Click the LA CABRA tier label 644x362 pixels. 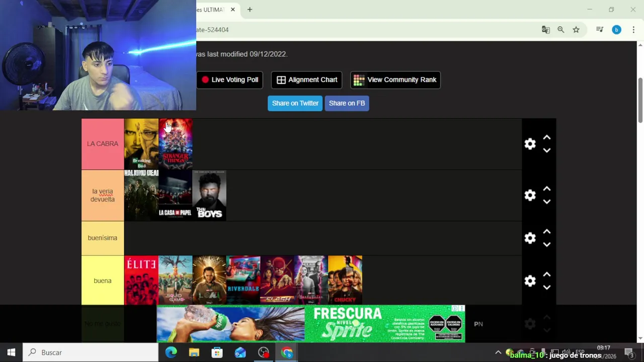coord(103,144)
